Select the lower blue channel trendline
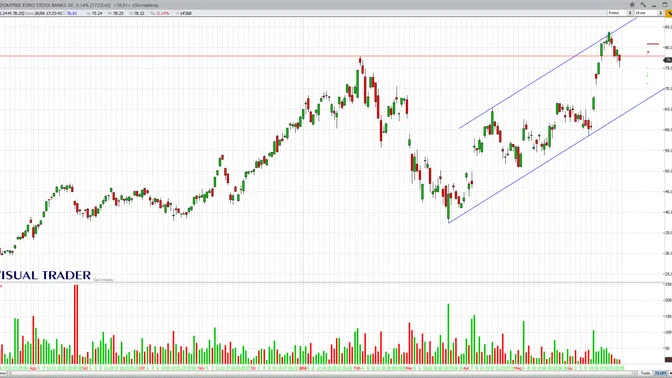This screenshot has width=672, height=378. 557,155
